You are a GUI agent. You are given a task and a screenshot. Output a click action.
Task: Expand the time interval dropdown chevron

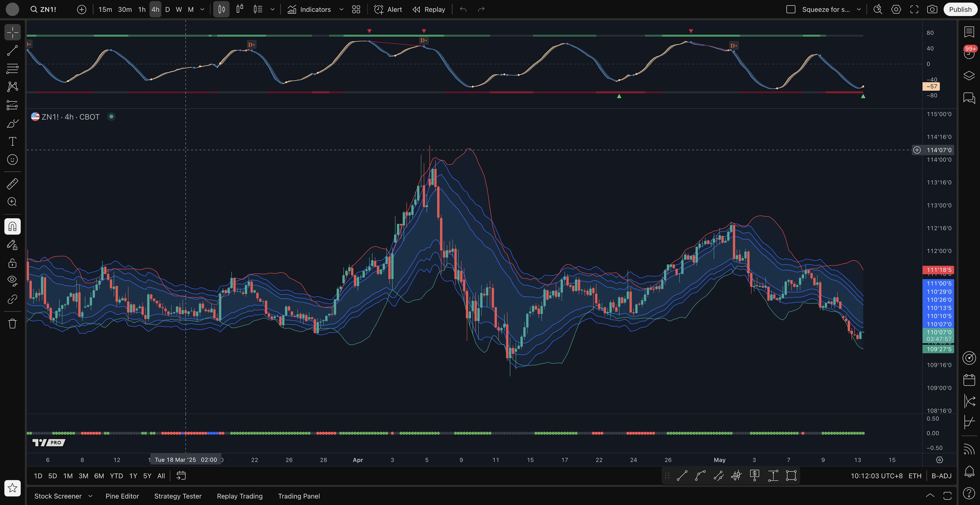pos(202,9)
